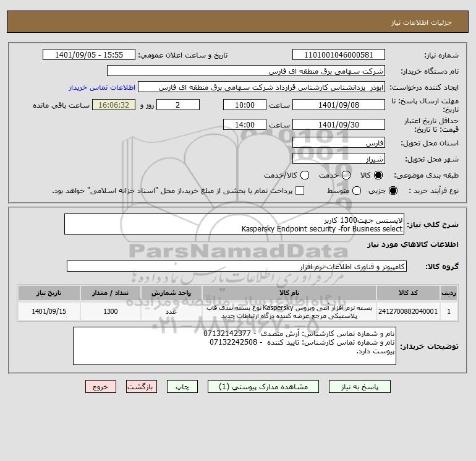Click the بازگشت back button
This screenshot has height=461, width=476.
[142, 387]
